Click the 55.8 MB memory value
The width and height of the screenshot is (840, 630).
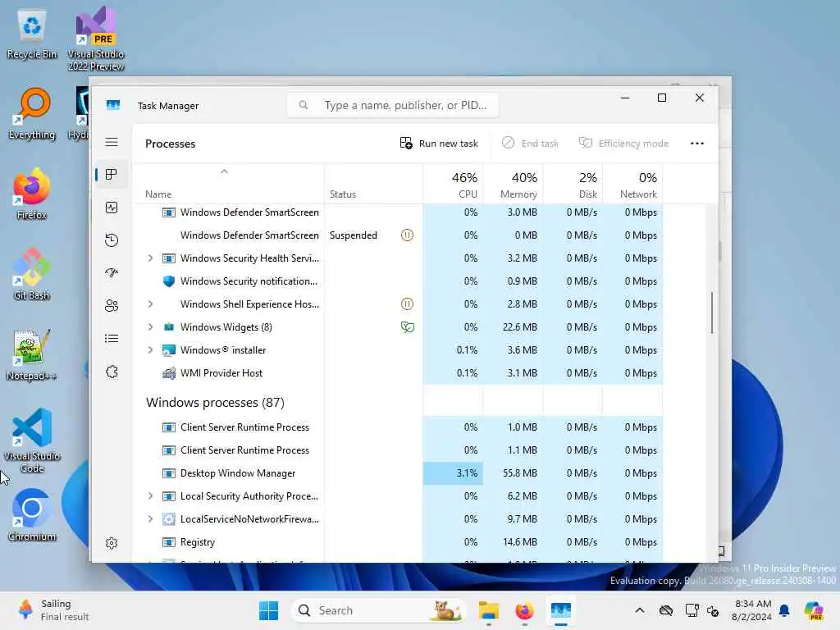[519, 473]
